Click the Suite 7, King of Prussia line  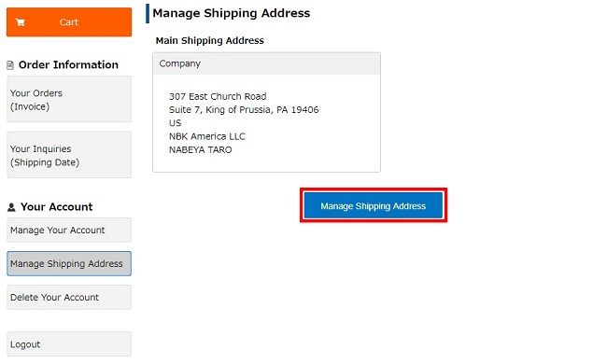click(x=244, y=110)
